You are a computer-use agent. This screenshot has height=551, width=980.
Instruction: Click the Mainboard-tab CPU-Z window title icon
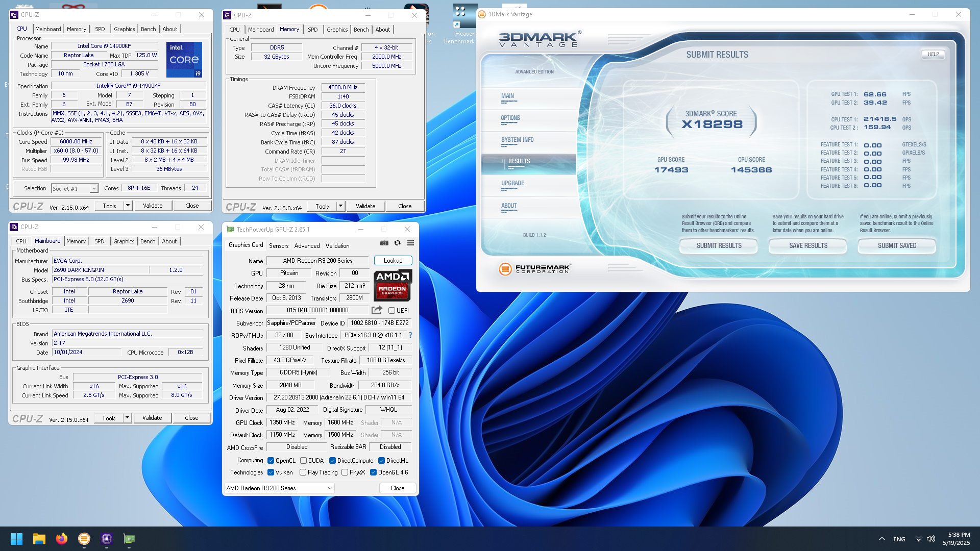click(14, 227)
